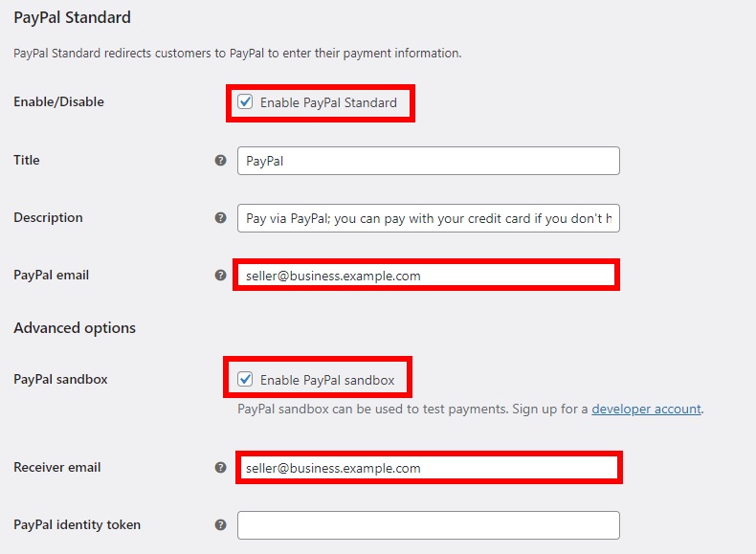Open the developer account link
Image resolution: width=756 pixels, height=554 pixels.
646,409
